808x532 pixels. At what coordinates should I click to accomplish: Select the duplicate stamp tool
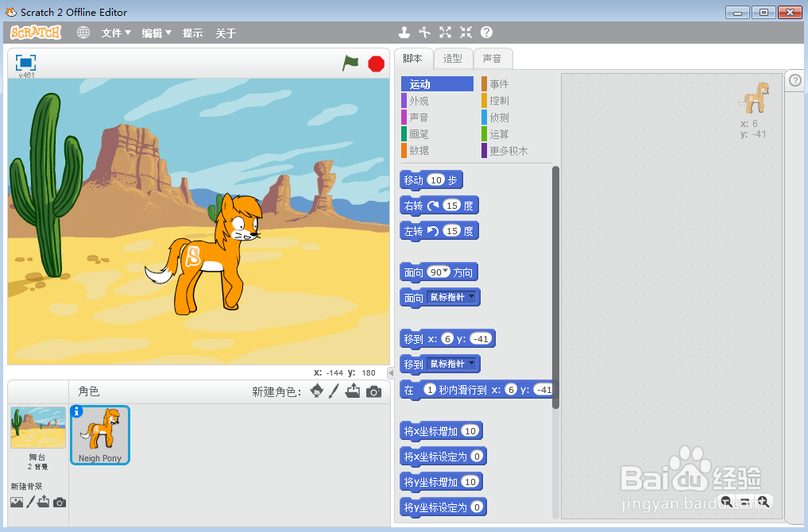[x=404, y=33]
